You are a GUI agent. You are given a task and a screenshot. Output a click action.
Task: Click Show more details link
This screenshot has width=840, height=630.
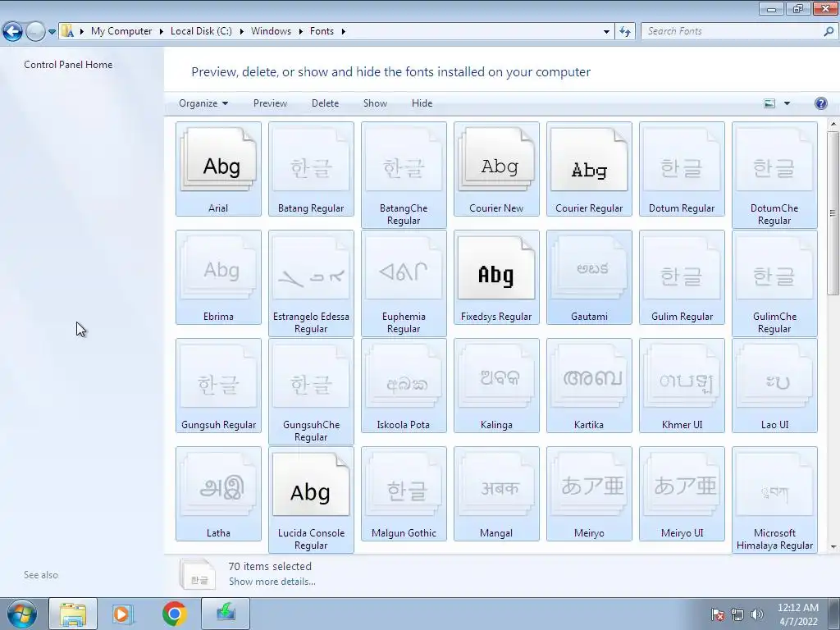272,582
